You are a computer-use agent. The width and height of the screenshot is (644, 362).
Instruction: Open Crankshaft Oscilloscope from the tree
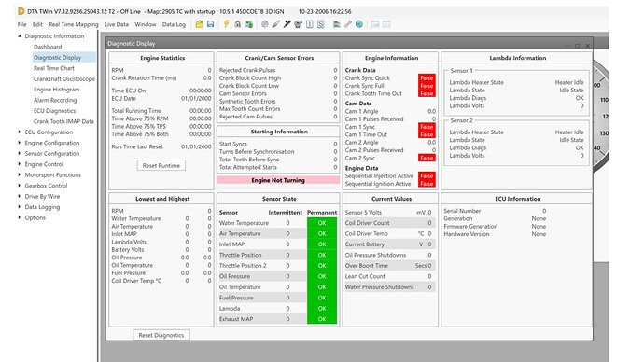tap(64, 78)
